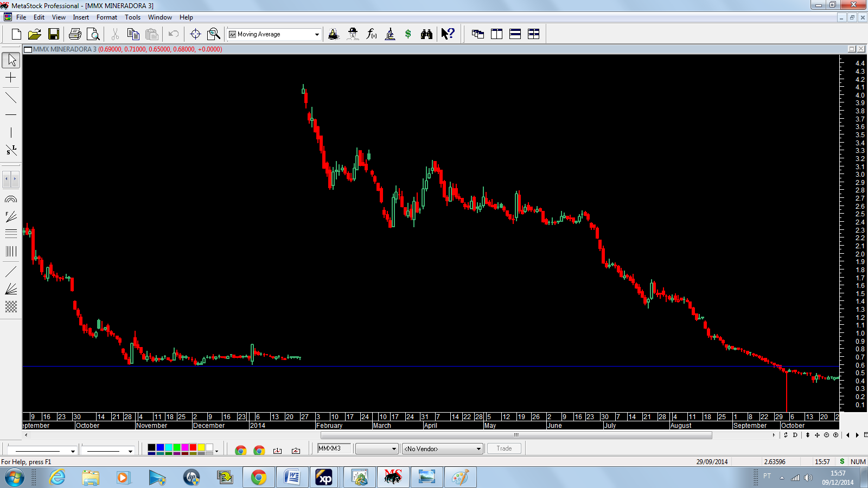Screen dimensions: 868x488
Task: Select the Fibonacci fan tool
Action: [11, 217]
